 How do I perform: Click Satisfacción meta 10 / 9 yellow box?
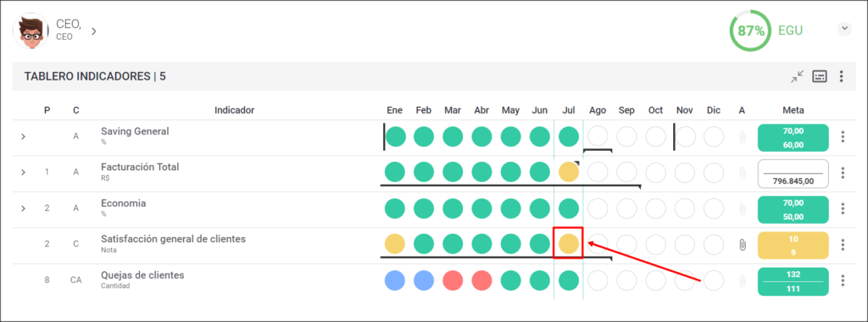(x=793, y=245)
